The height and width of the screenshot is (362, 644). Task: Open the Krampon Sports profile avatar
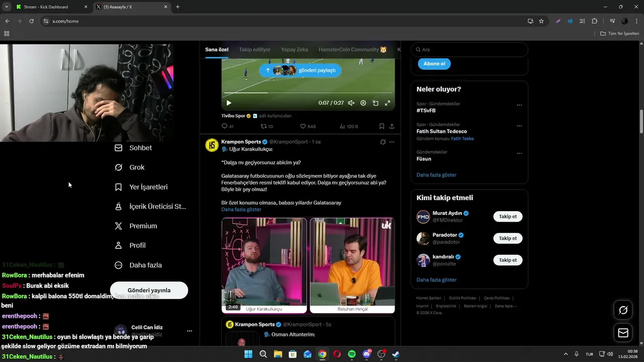[x=212, y=145]
